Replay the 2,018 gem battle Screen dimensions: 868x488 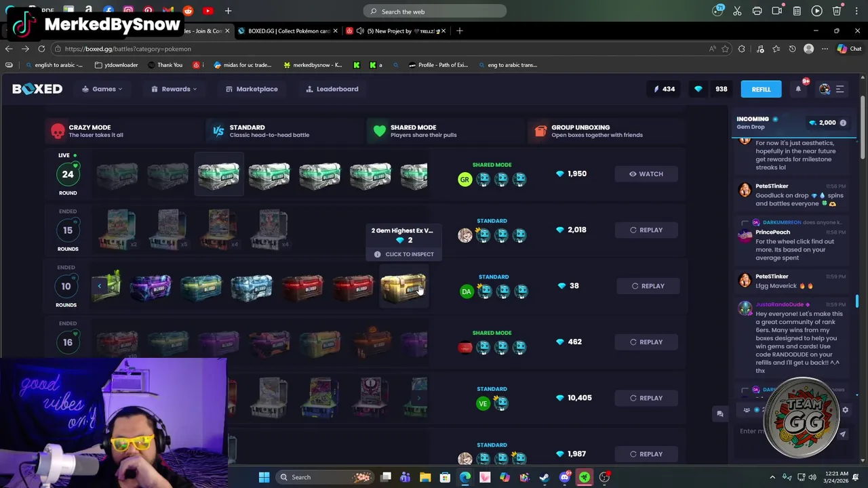(x=646, y=230)
